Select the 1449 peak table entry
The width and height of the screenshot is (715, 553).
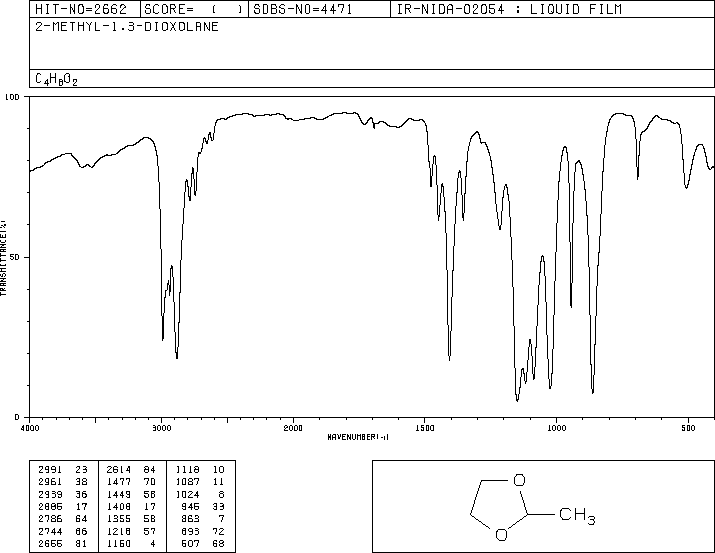click(131, 495)
